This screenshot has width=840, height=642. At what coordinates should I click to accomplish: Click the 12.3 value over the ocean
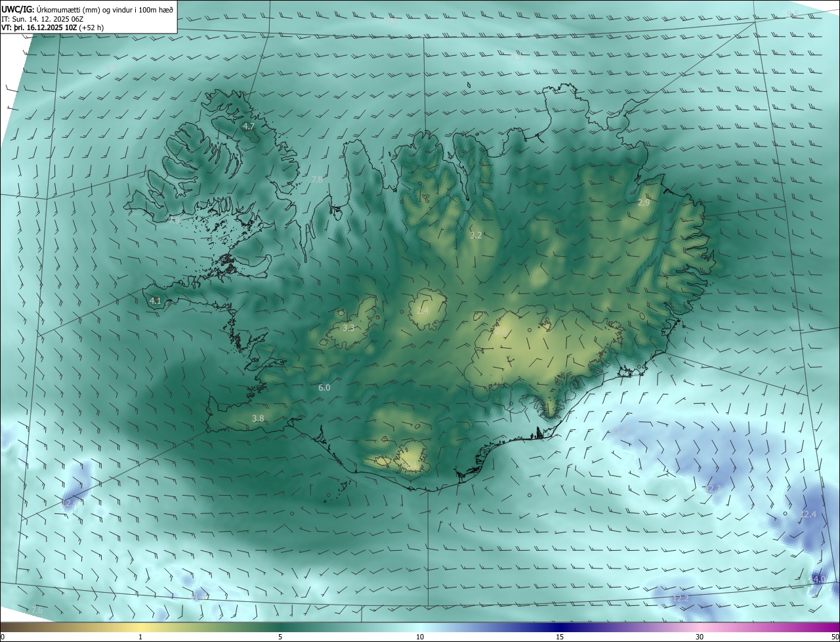tap(713, 489)
